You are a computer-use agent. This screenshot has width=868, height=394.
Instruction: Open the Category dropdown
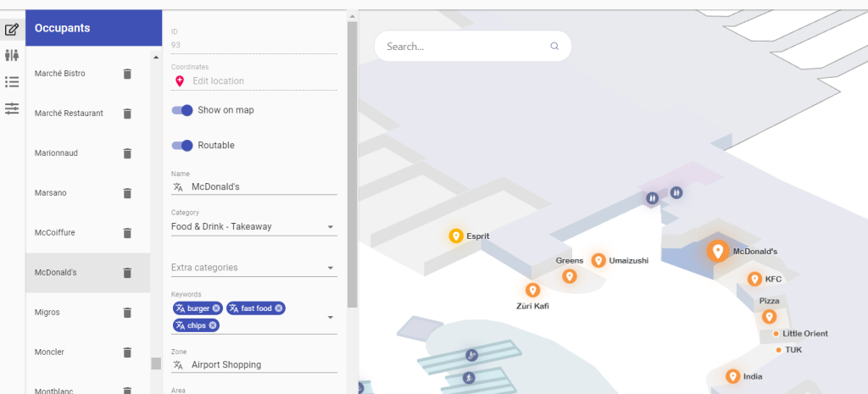tap(254, 227)
